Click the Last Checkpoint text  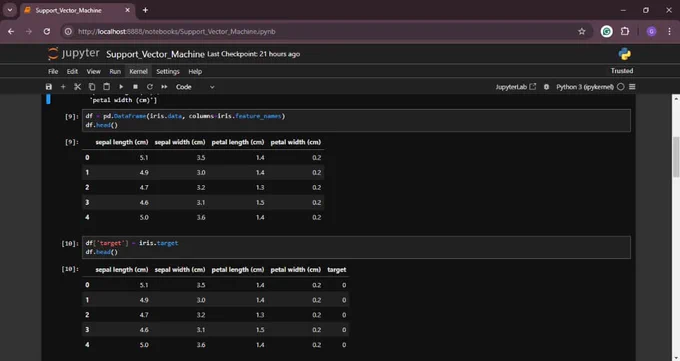[254, 54]
